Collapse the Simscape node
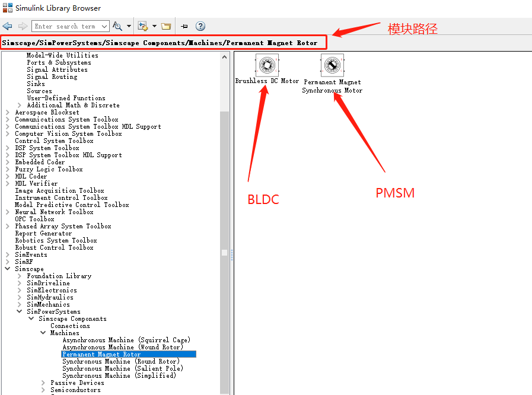Viewport: 532px width, 395px height. (x=8, y=269)
